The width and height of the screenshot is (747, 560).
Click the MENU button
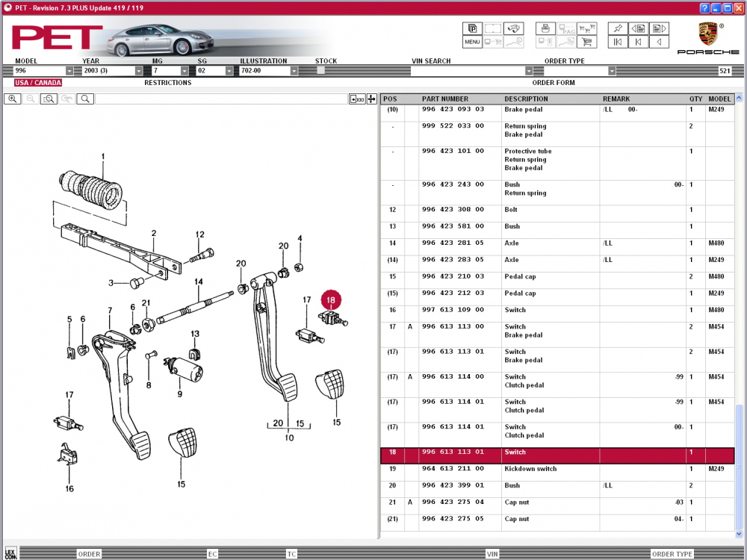point(472,43)
